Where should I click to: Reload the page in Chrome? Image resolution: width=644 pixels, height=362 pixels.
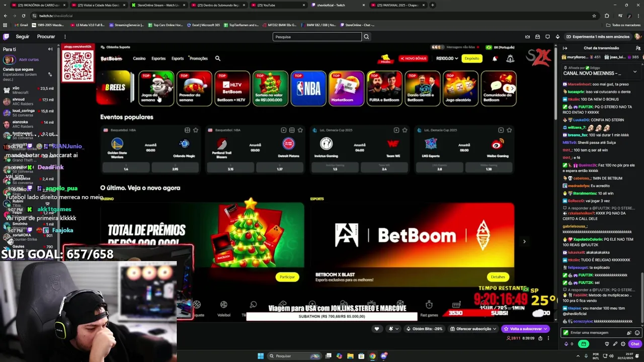23,16
